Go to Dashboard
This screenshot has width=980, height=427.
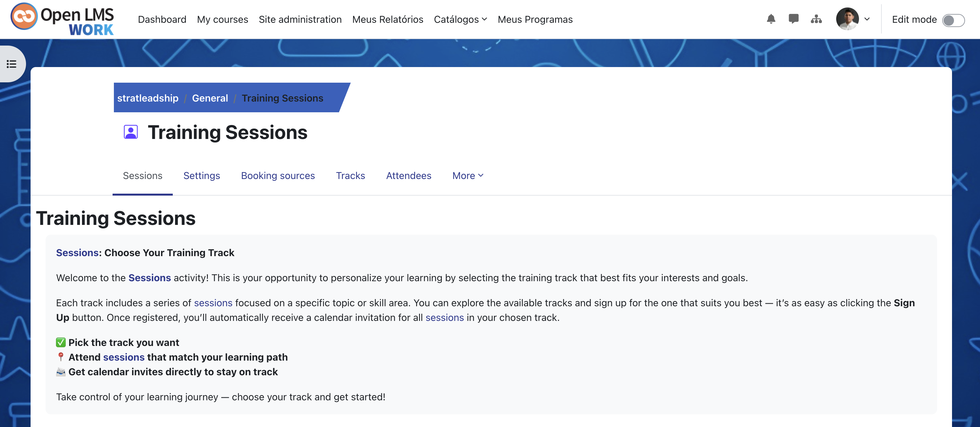(x=162, y=20)
